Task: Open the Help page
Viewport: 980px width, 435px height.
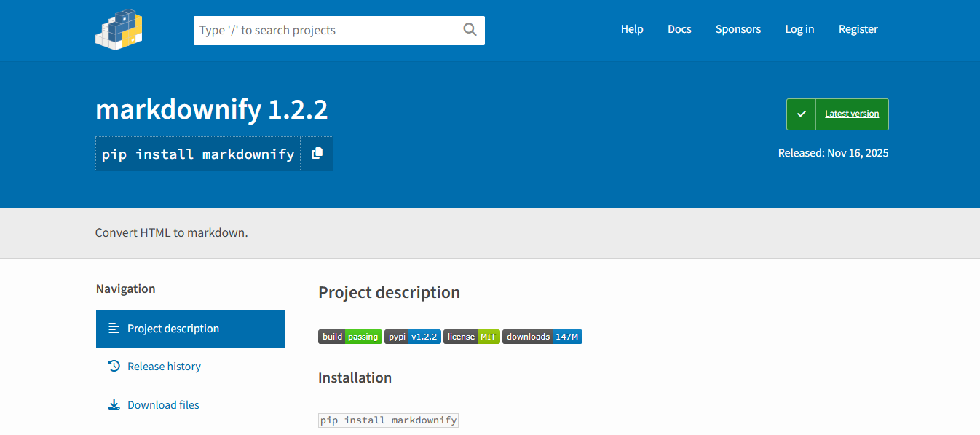Action: (x=632, y=29)
